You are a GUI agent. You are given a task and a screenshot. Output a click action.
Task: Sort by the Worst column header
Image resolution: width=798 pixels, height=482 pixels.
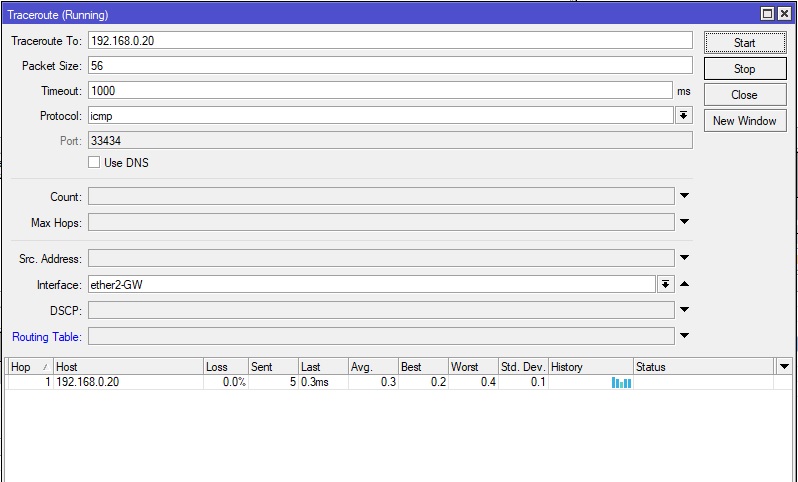[473, 366]
